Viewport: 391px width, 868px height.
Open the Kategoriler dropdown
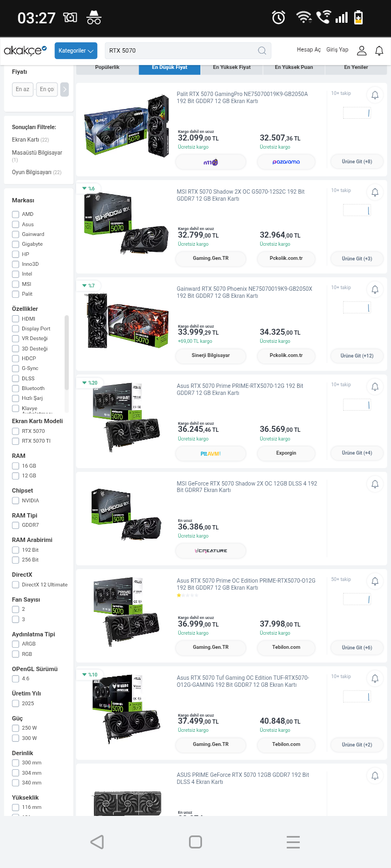click(76, 50)
